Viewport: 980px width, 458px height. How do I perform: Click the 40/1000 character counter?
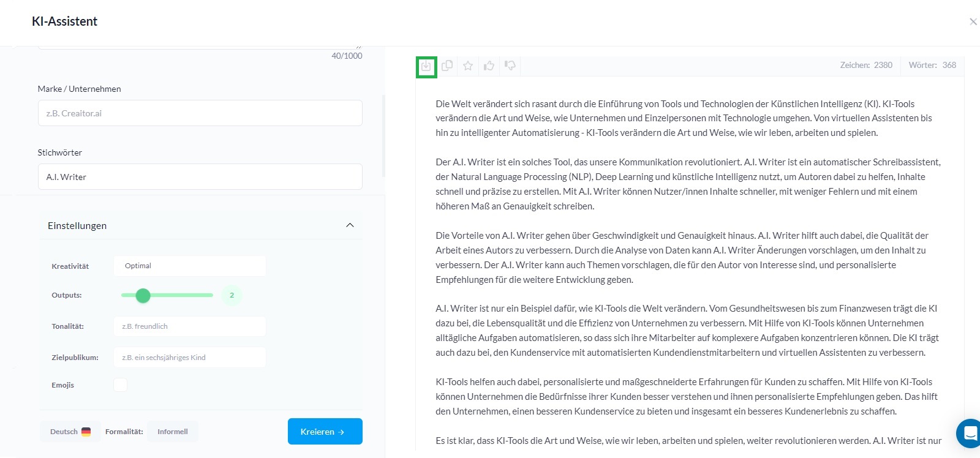point(347,56)
